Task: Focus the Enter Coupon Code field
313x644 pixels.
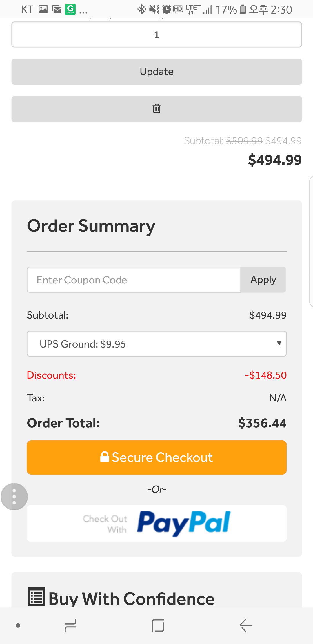Action: [x=134, y=280]
